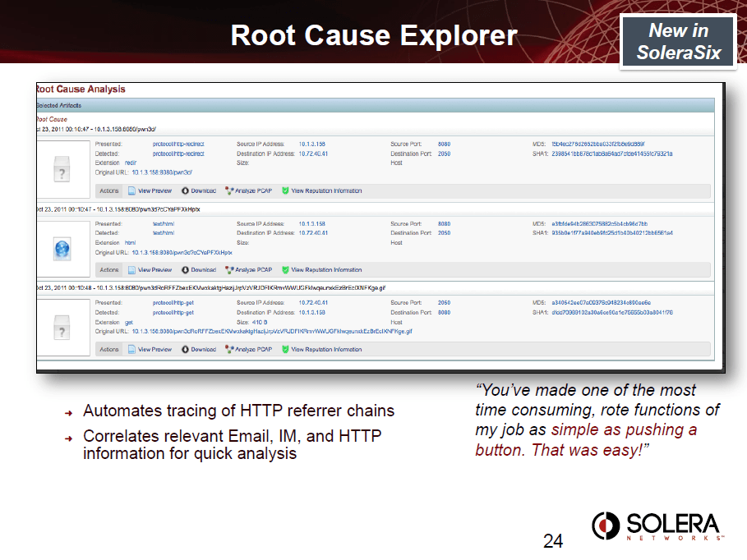The height and width of the screenshot is (560, 747).
Task: Click Presented value protocol/http-redirect
Action: click(178, 145)
